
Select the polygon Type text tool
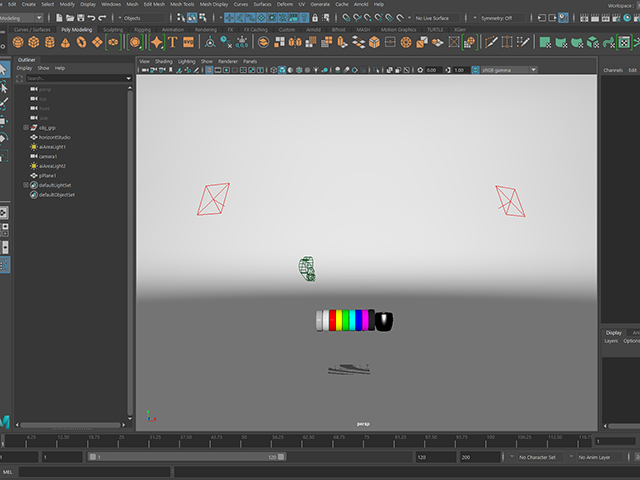(x=173, y=42)
